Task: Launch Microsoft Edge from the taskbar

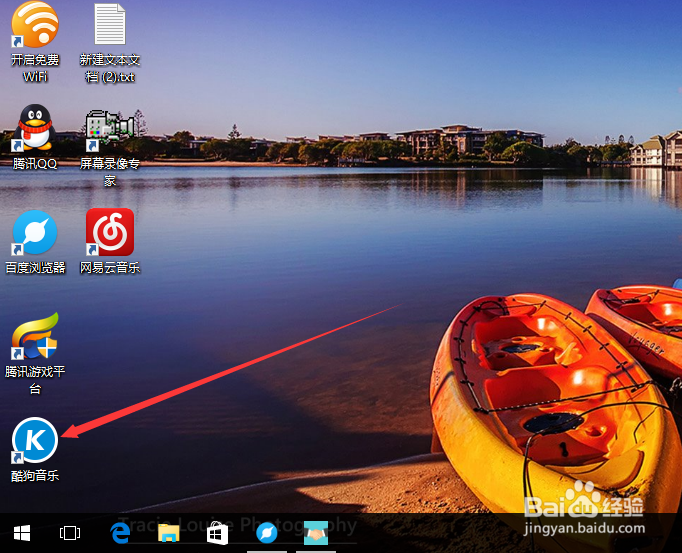Action: (x=120, y=533)
